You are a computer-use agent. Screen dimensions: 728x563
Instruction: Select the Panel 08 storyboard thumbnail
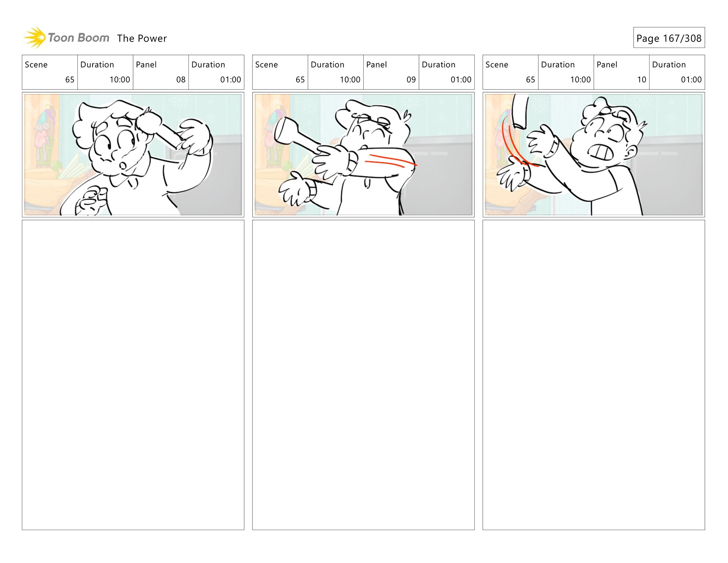[133, 155]
